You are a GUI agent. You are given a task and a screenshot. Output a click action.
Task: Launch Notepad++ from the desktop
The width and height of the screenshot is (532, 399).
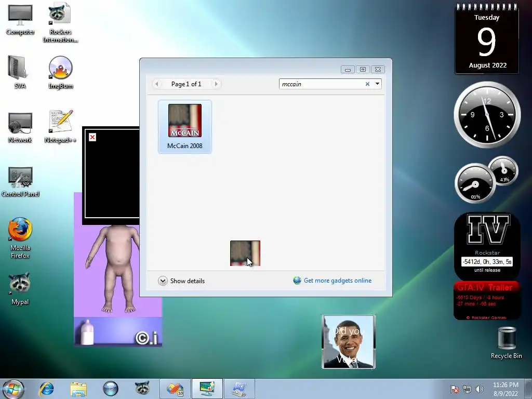pyautogui.click(x=60, y=126)
